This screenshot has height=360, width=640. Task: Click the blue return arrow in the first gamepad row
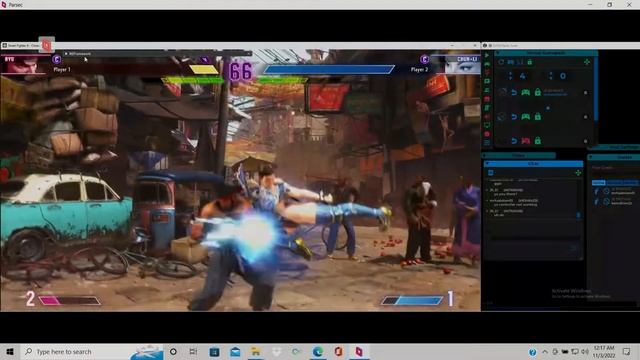tap(514, 93)
